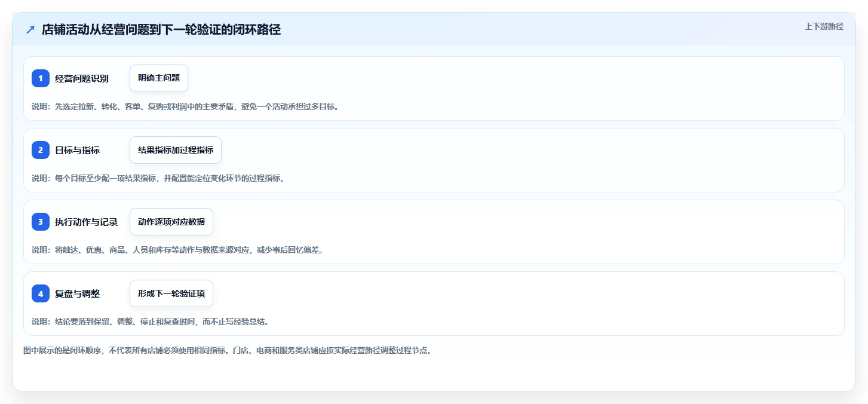This screenshot has height=404, width=868.
Task: Click the arrow icon beside the main title
Action: point(30,29)
